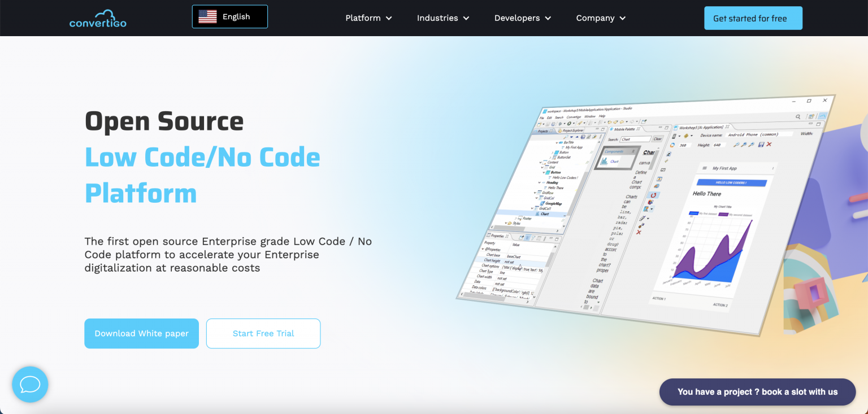Collapse the Content node in the project tree
868x414 pixels.
(541, 162)
